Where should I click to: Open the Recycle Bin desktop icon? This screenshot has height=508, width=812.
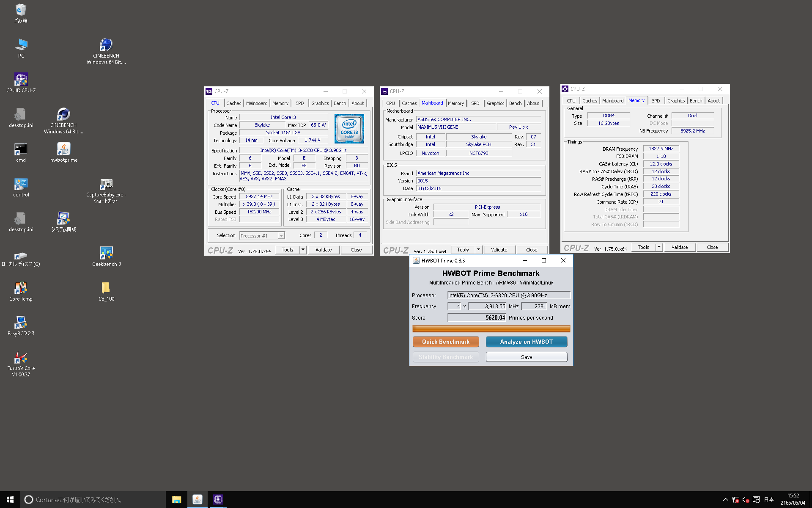[21, 13]
